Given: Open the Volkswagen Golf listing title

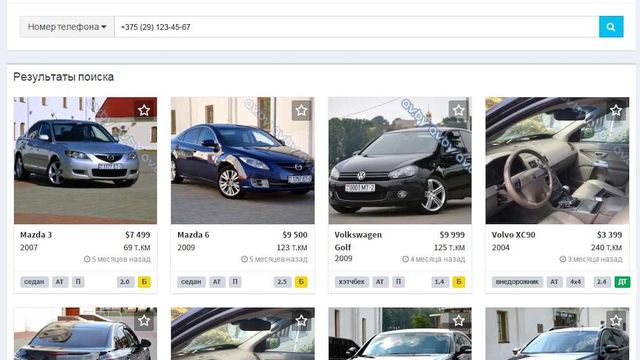Looking at the screenshot, I should (x=358, y=241).
